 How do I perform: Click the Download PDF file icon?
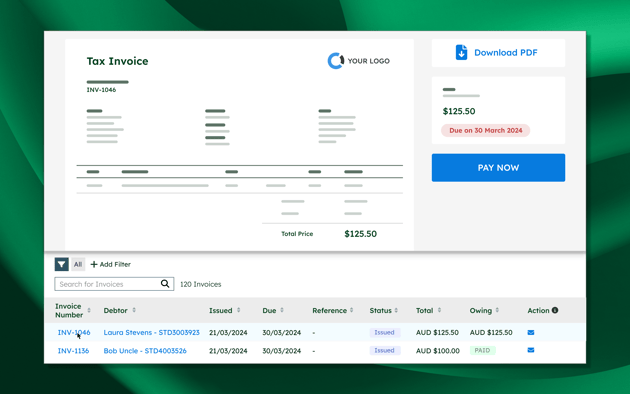point(461,53)
